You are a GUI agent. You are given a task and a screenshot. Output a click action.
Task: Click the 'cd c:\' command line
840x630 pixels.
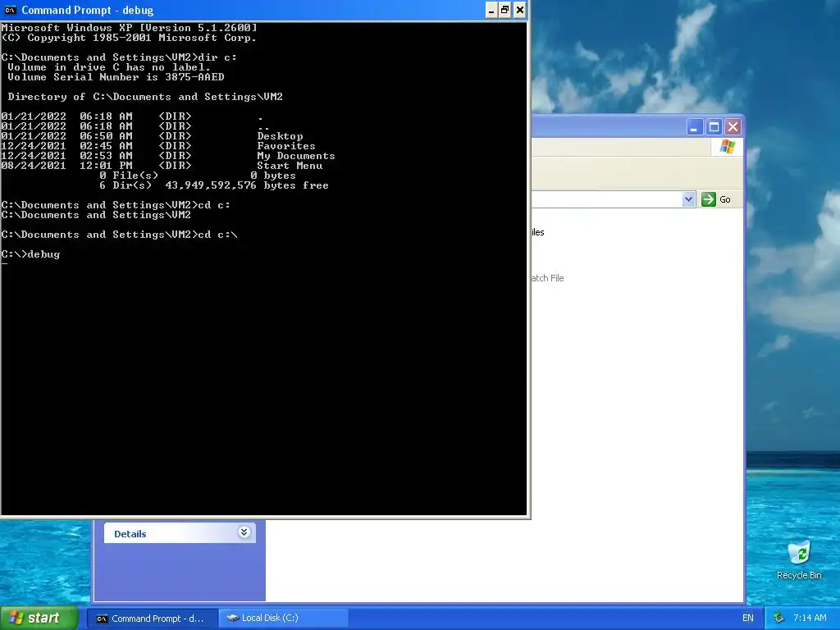pyautogui.click(x=120, y=235)
